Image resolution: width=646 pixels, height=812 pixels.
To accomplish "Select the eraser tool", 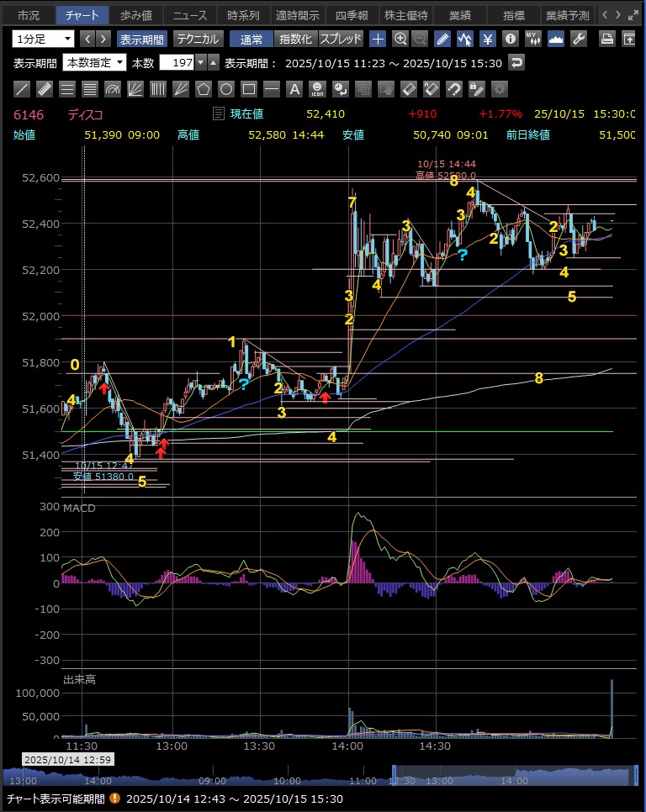I will point(408,89).
